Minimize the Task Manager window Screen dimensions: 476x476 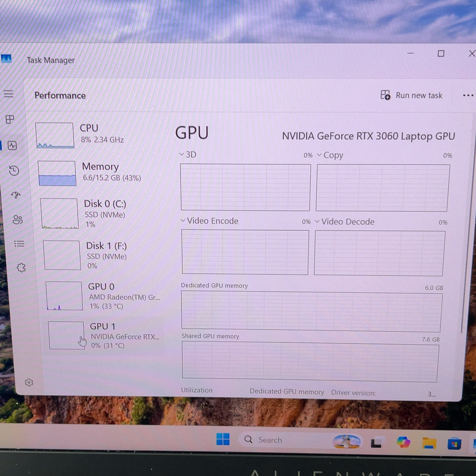[411, 53]
